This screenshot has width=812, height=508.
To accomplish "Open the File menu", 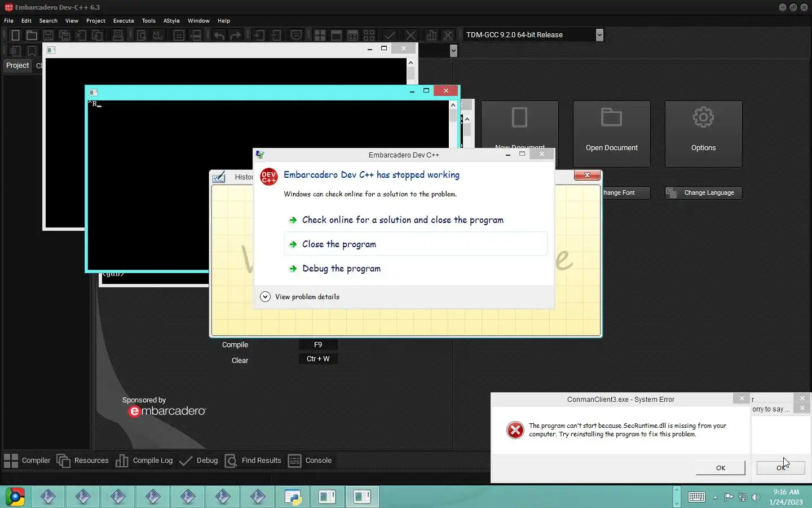I will tap(9, 21).
